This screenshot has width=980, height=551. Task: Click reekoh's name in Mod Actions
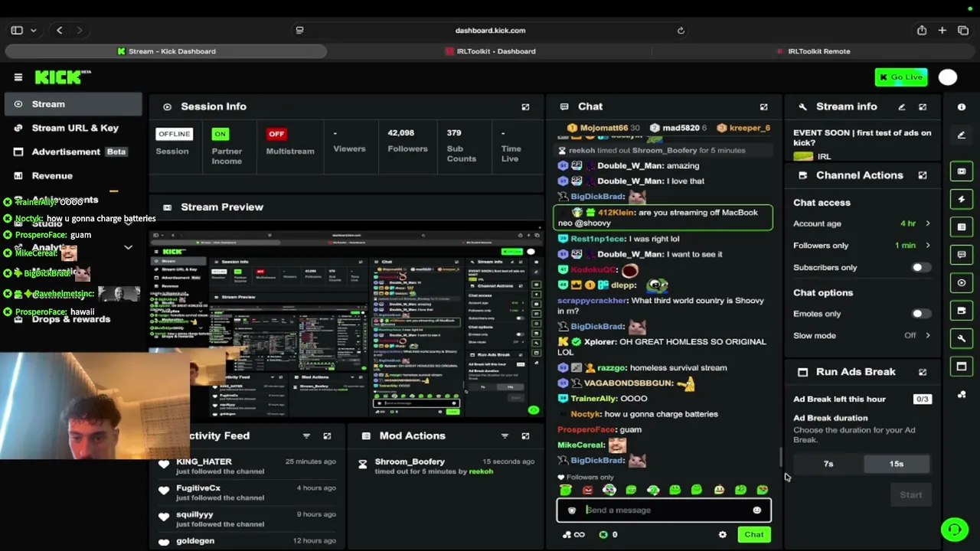481,472
